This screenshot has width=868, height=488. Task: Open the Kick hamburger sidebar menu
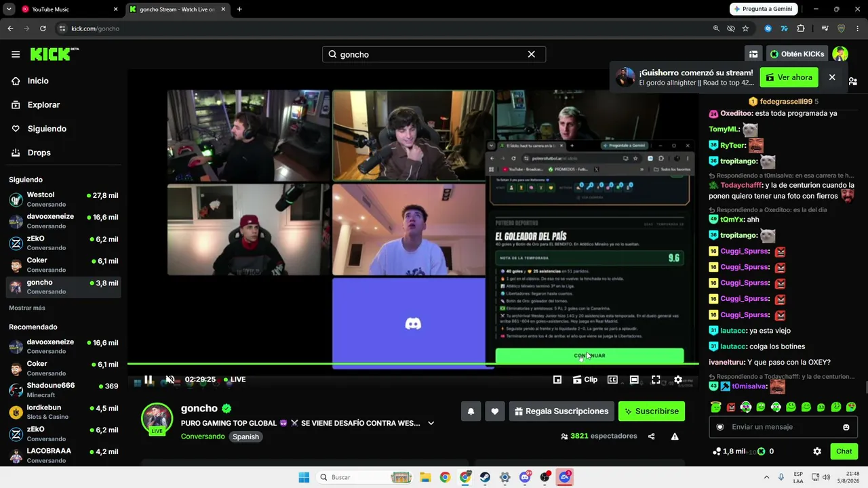[x=16, y=54]
